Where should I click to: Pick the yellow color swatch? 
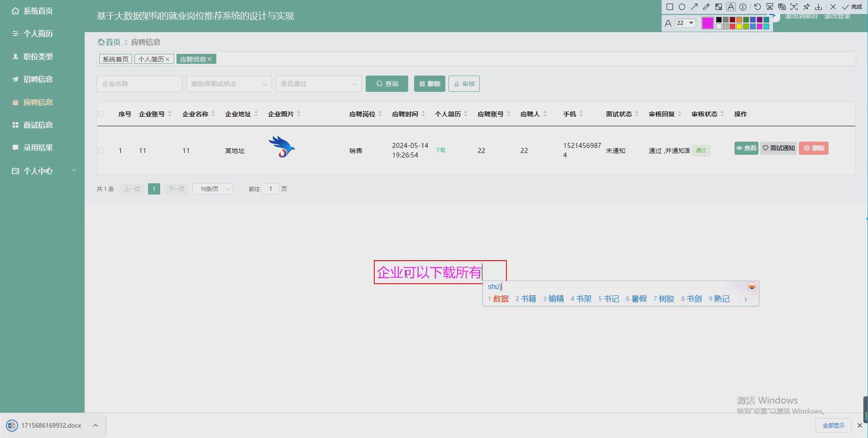739,26
